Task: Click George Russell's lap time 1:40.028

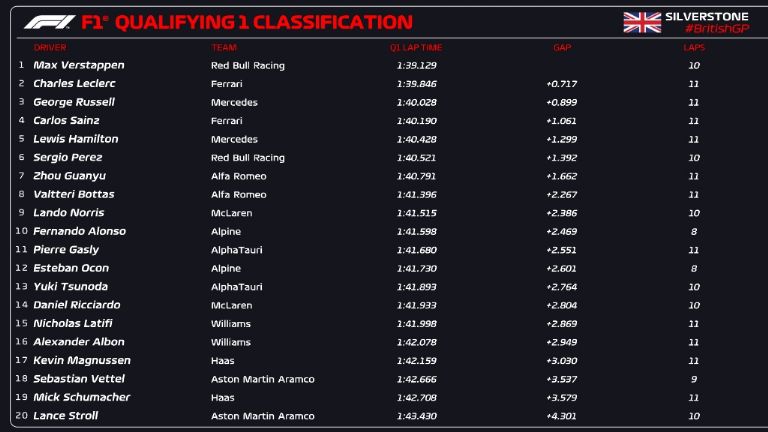Action: [x=416, y=102]
